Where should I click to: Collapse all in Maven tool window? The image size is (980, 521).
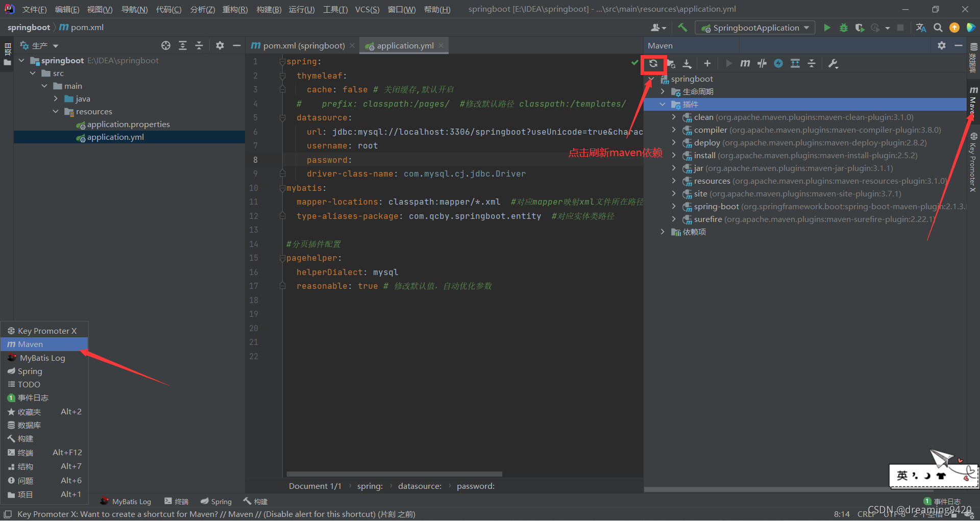[x=812, y=63]
